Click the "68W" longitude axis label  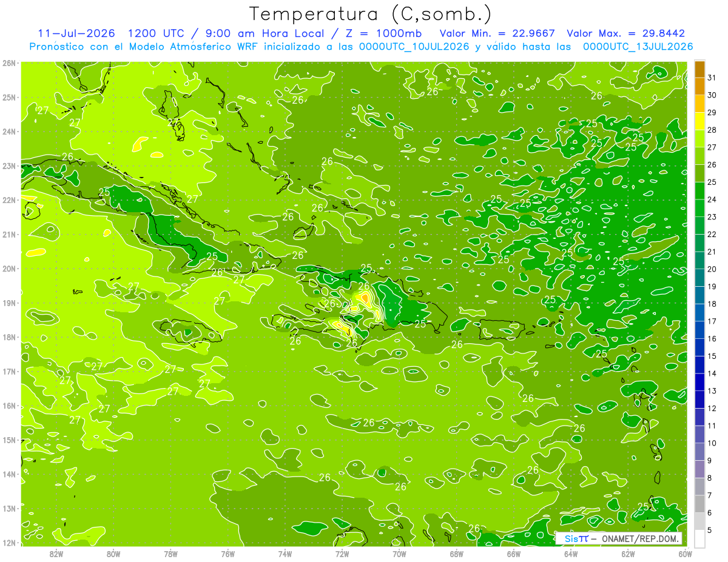coord(457,554)
